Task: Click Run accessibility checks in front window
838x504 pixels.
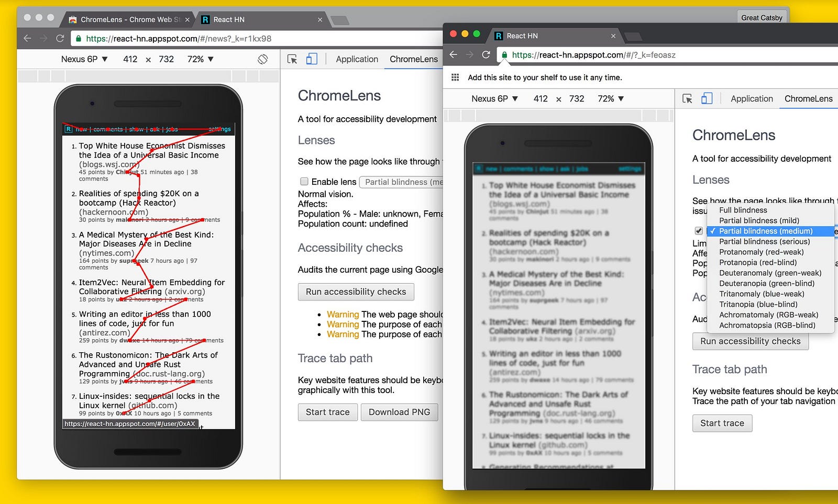Action: point(751,341)
